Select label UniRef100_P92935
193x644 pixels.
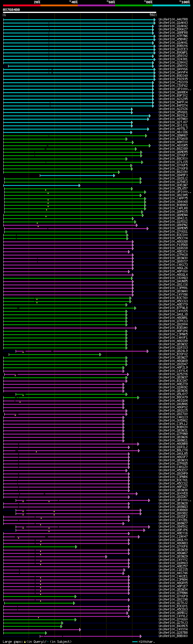(x=173, y=79)
